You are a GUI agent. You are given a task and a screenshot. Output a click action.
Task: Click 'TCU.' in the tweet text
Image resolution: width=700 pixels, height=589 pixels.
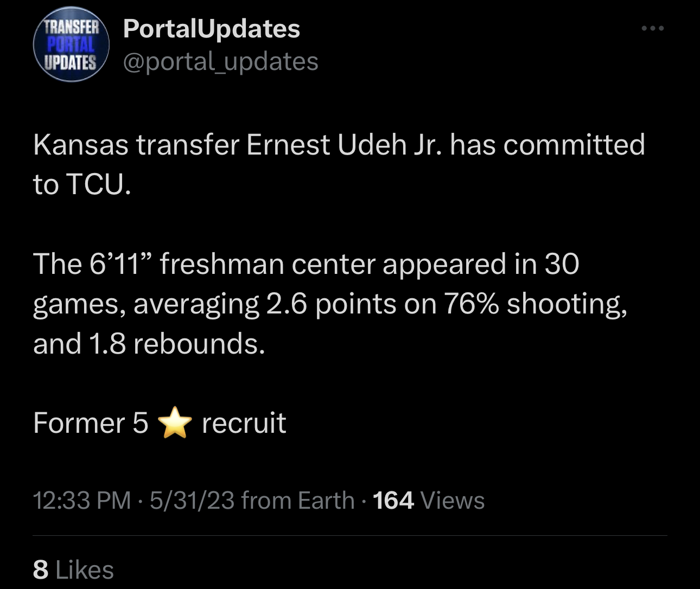99,185
